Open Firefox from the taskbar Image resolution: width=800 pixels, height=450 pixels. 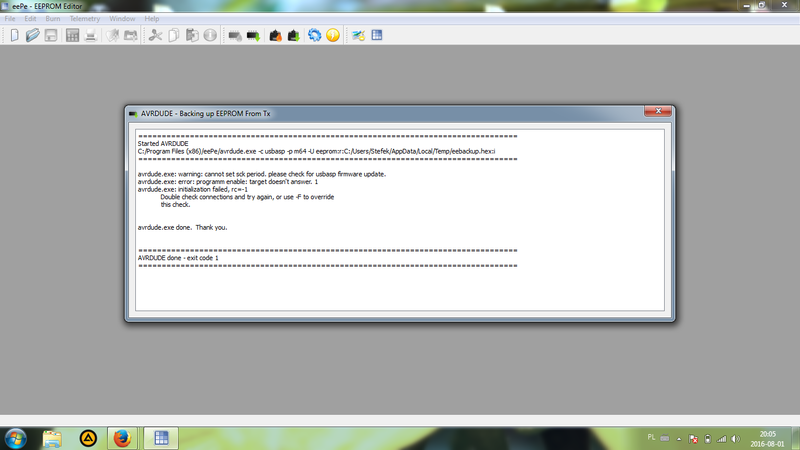click(122, 438)
